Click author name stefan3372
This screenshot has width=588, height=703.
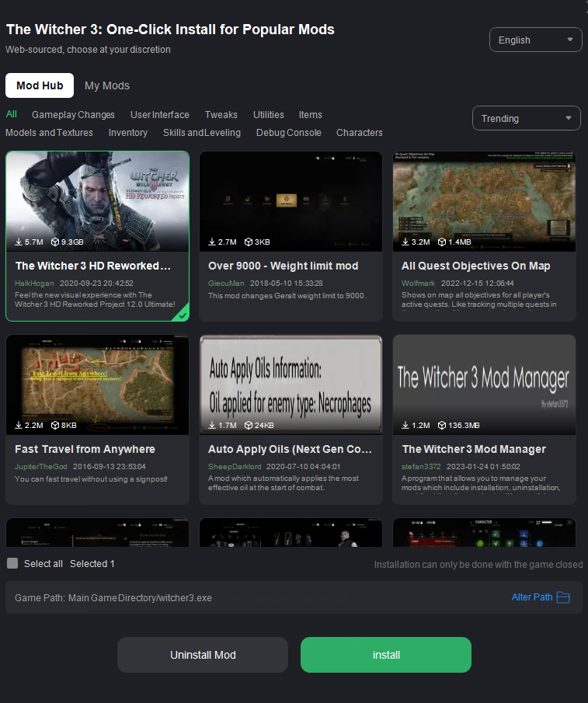point(421,467)
